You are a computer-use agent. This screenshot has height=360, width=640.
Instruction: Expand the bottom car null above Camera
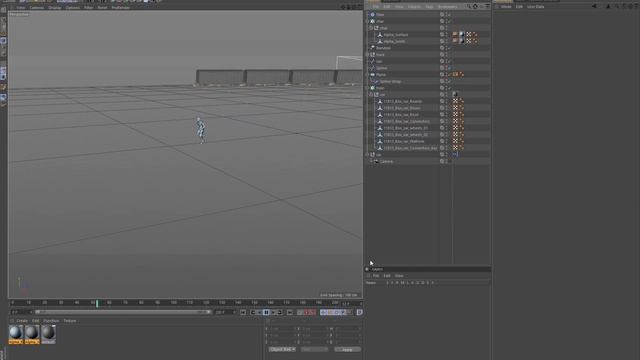367,155
